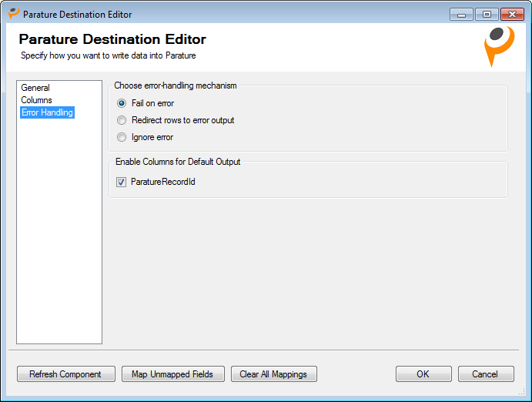Open the General page

click(35, 88)
